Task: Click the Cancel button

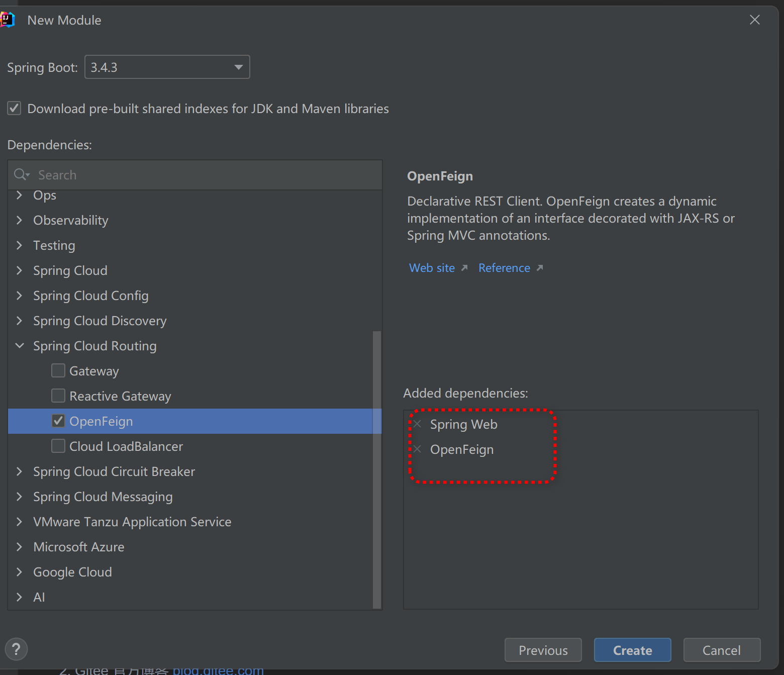Action: 722,650
